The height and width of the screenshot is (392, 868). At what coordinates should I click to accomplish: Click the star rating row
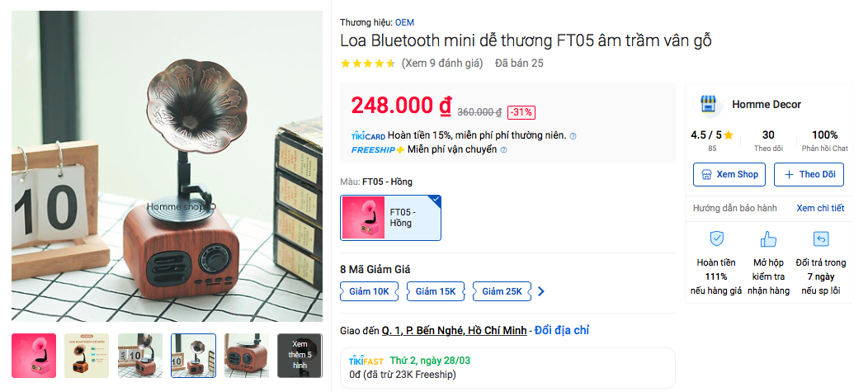367,63
